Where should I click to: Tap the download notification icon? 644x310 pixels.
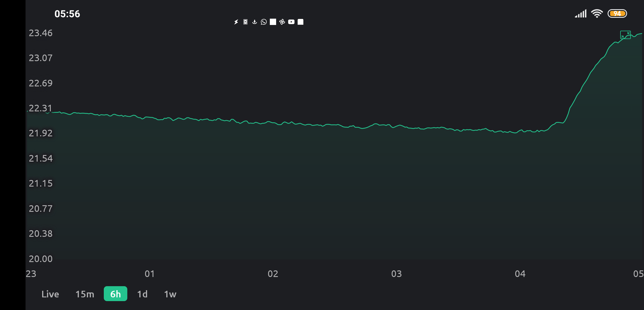255,22
